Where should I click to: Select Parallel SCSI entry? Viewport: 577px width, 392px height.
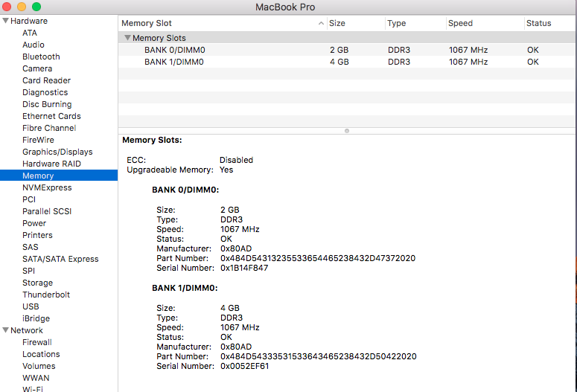point(47,211)
